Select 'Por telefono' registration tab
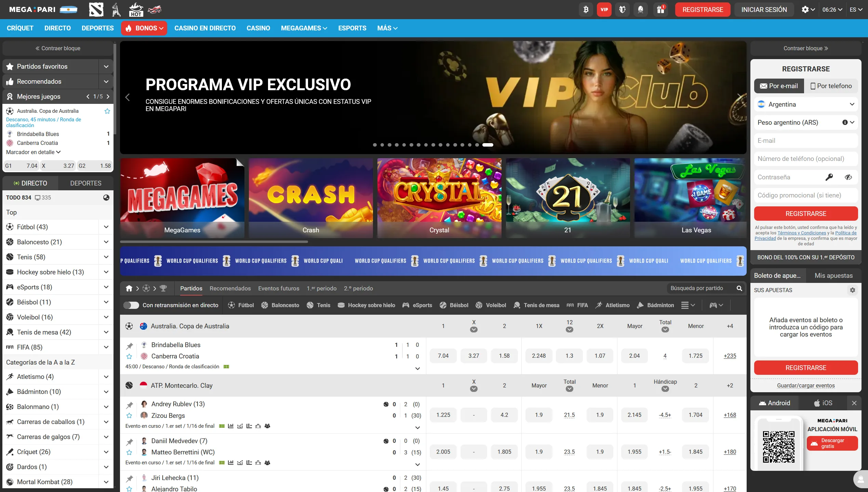This screenshot has width=868, height=492. coord(831,86)
